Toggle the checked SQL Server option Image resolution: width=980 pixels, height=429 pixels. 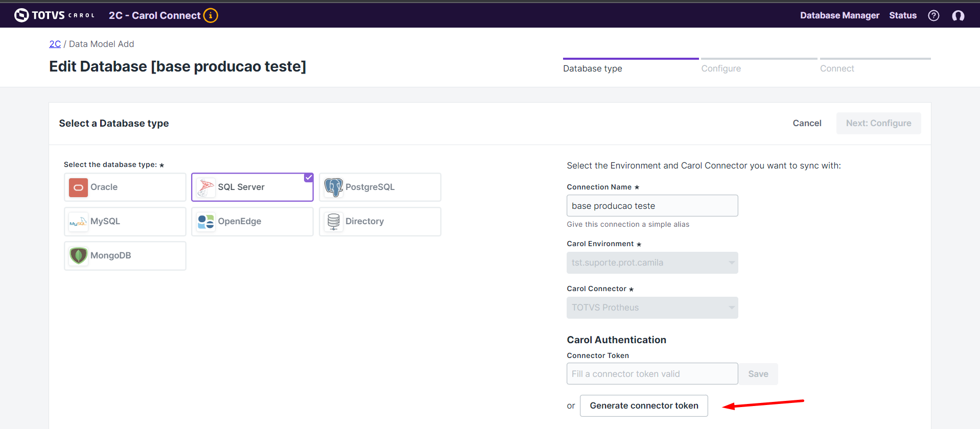(252, 187)
